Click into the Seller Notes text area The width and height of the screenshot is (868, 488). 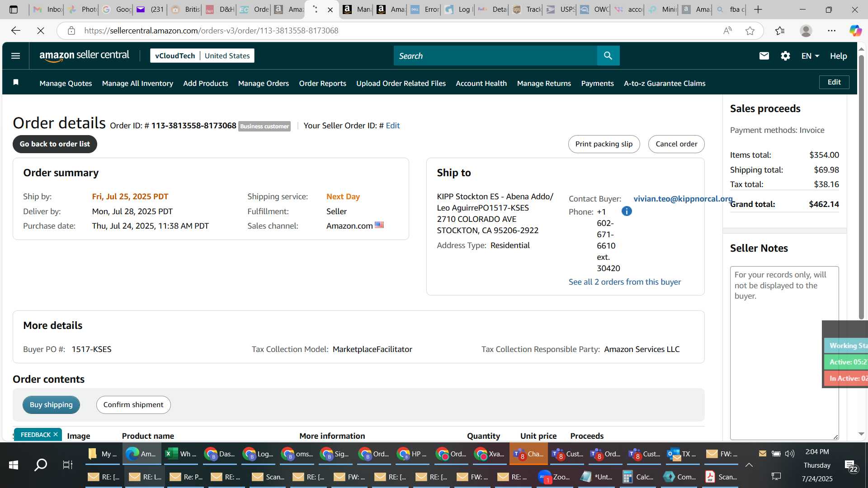784,353
